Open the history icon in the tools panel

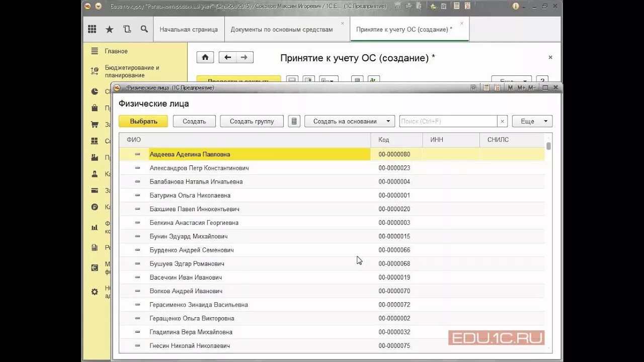point(127,29)
